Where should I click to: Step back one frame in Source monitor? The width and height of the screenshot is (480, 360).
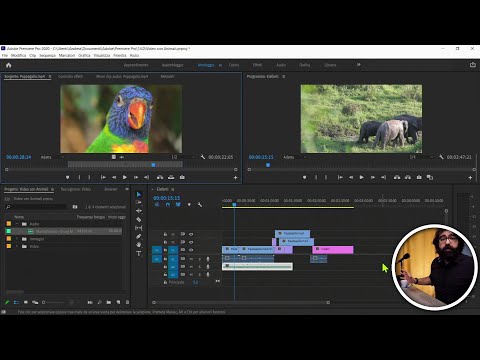pyautogui.click(x=114, y=177)
